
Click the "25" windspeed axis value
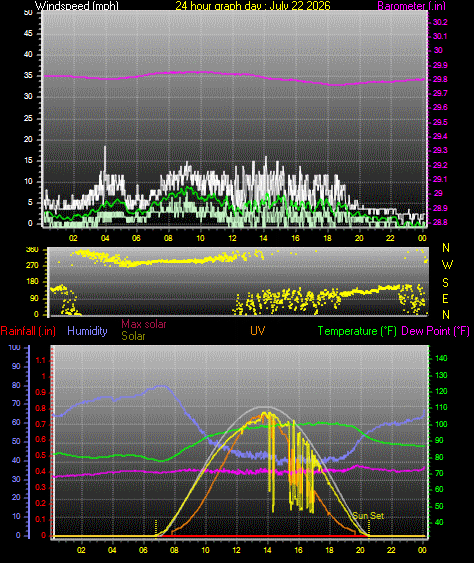28,118
